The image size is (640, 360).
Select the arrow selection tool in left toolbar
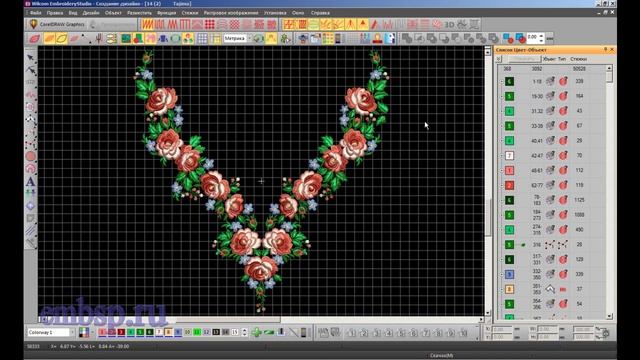pos(31,58)
